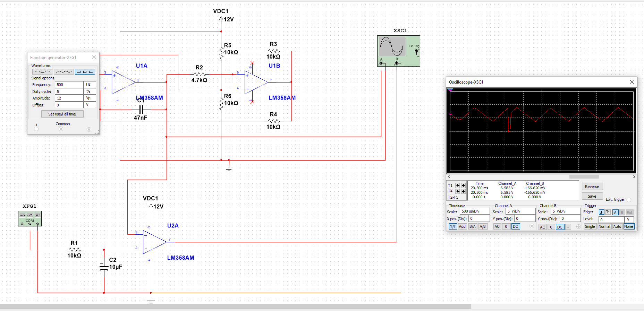Screen dimensions: 644x311
Task: Click the oscilloscope horizontal scrollbar thumb
Action: 584,177
